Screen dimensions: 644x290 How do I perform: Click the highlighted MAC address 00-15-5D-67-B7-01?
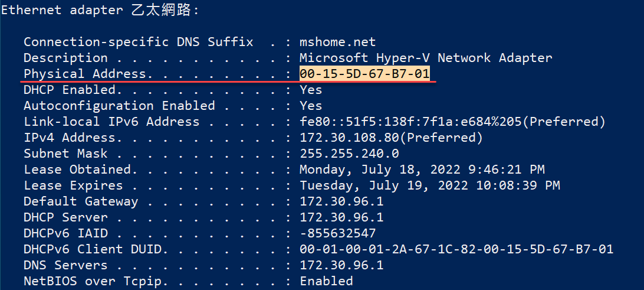[364, 74]
